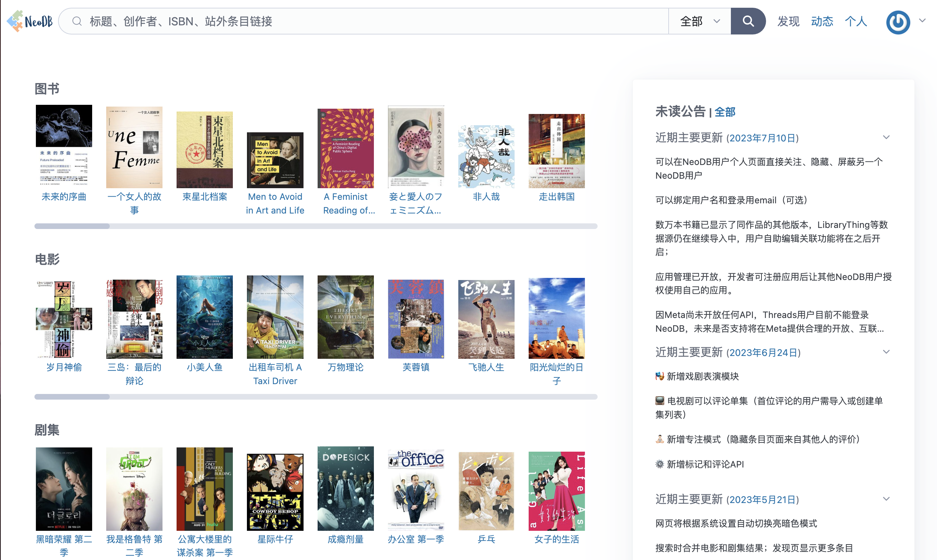This screenshot has width=937, height=560.
Task: Open 妾と愛人のフェミニズム book cover
Action: point(416,147)
